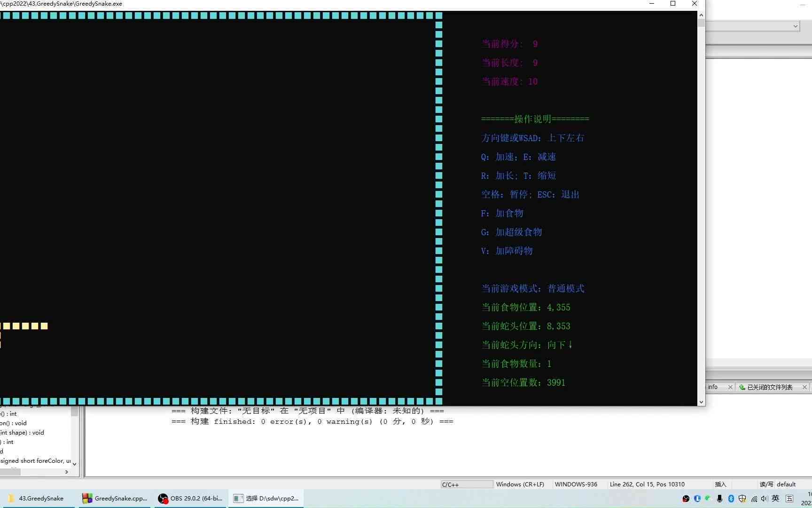812x508 pixels.
Task: Open the Wi-Fi network tray icon
Action: pyautogui.click(x=754, y=499)
